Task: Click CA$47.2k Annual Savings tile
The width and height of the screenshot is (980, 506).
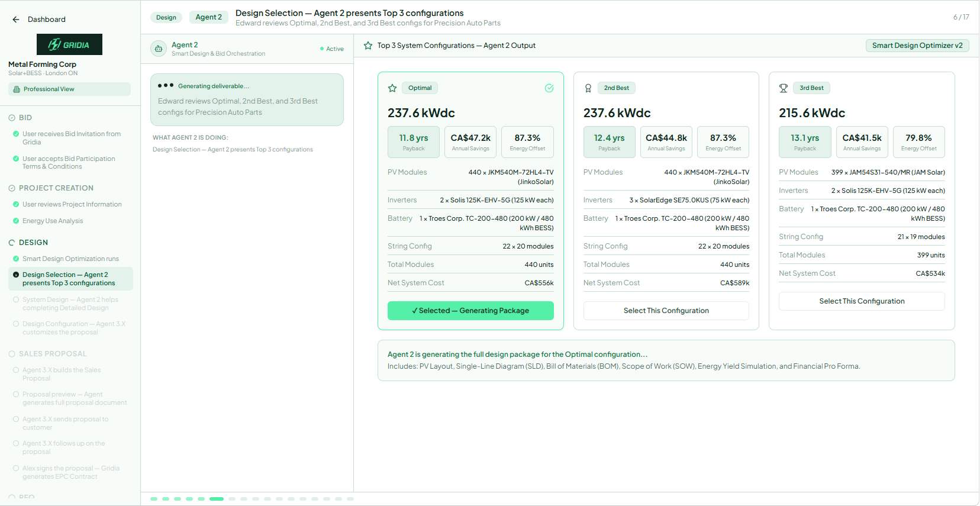Action: tap(470, 142)
